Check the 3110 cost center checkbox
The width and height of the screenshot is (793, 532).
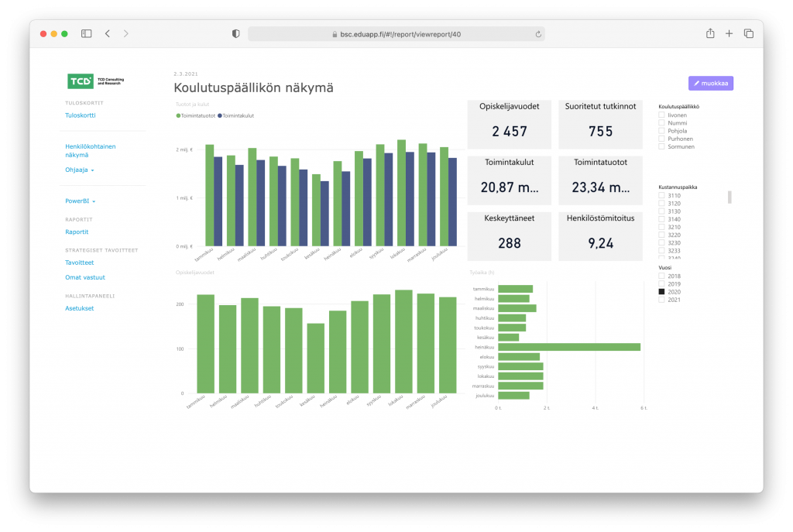pyautogui.click(x=661, y=195)
